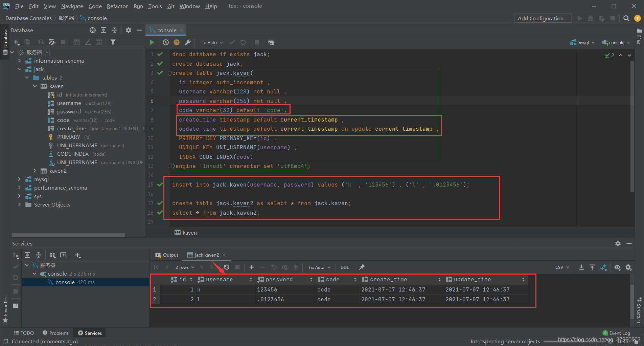This screenshot has width=644, height=346.
Task: Open Database panel gear settings
Action: click(x=128, y=30)
